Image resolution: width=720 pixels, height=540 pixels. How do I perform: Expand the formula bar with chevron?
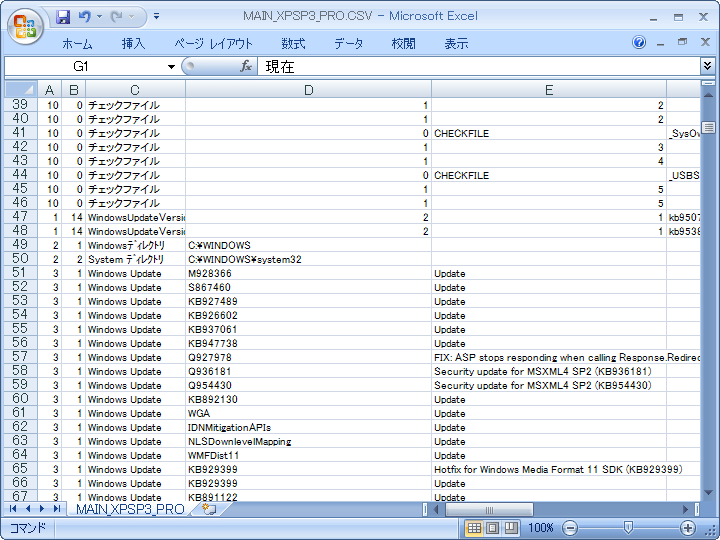point(707,66)
